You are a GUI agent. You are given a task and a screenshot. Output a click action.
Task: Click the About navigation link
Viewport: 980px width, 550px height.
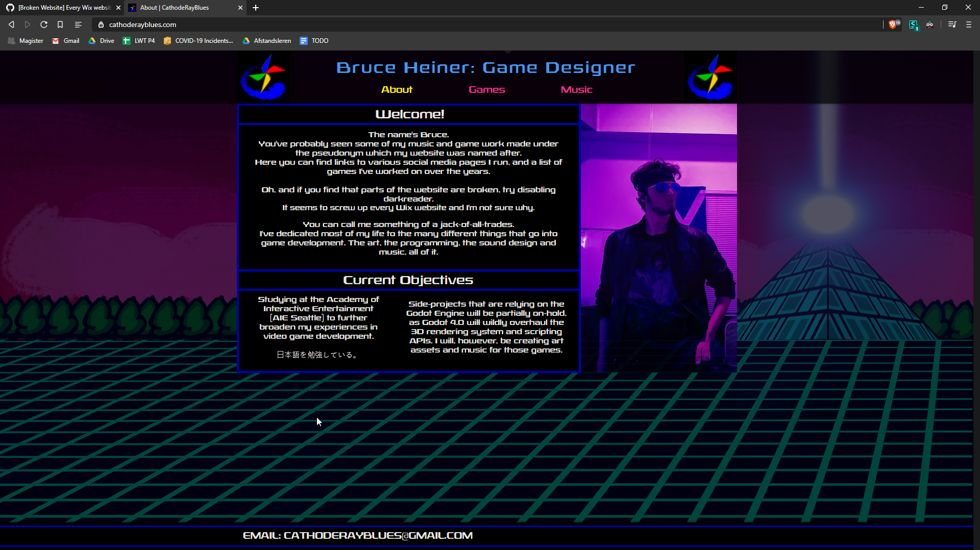(397, 89)
